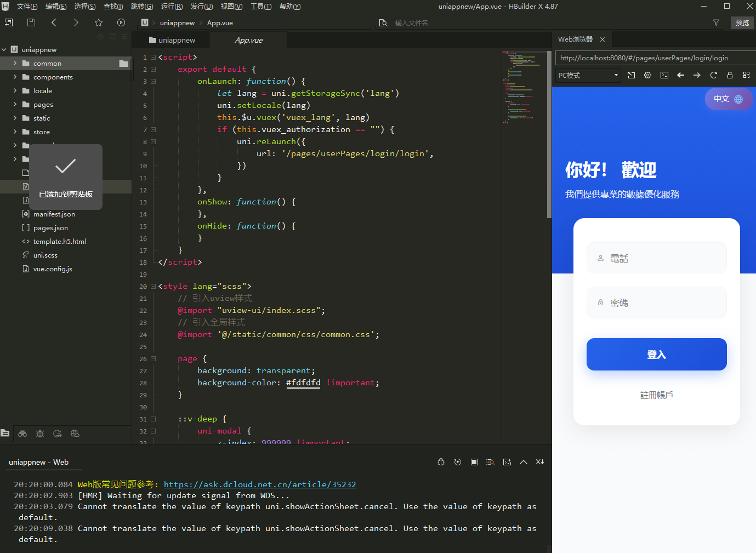The image size is (756, 553).
Task: Select template.h5.html in project tree
Action: click(x=59, y=242)
